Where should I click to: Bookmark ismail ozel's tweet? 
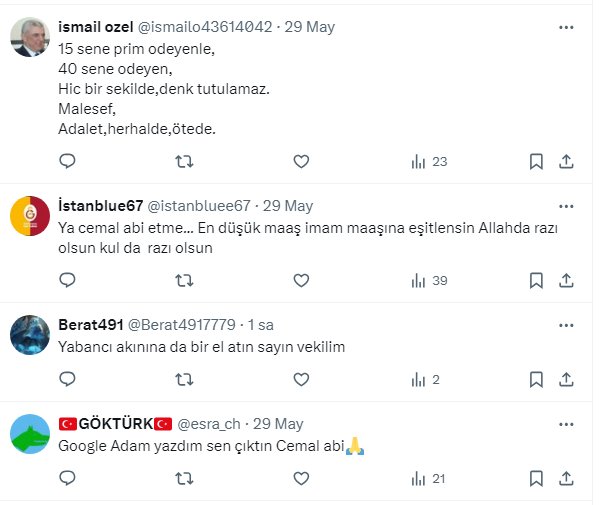[536, 161]
